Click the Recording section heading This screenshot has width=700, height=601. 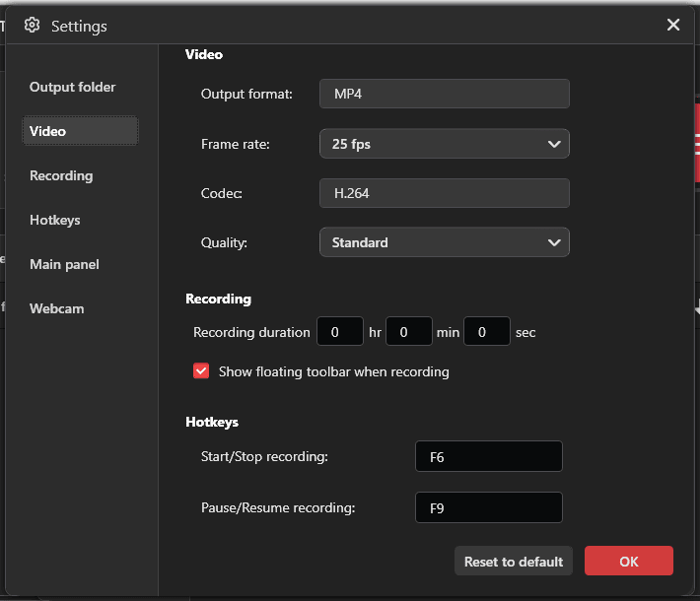(x=218, y=299)
